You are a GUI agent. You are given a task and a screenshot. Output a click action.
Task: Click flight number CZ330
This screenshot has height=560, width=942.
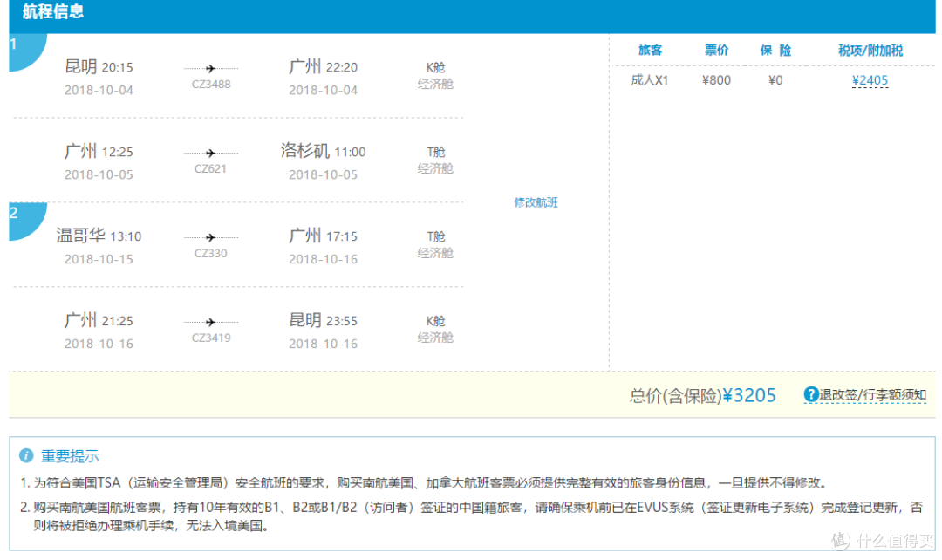[x=210, y=254]
